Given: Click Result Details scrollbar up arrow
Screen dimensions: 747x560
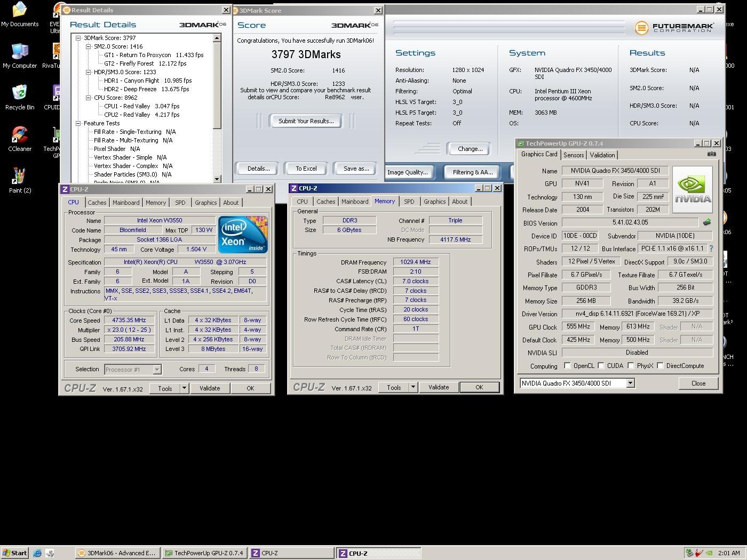Looking at the screenshot, I should (x=217, y=38).
